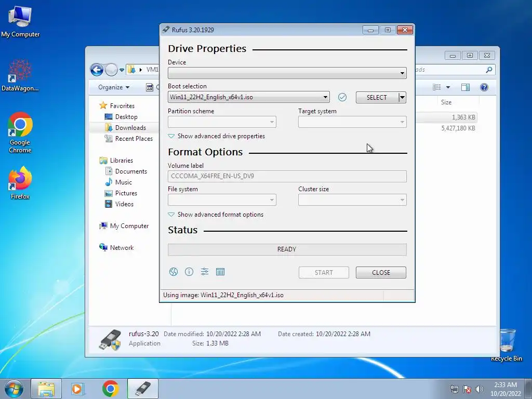Click the volume speaker tray icon
532x399 pixels.
tap(480, 389)
